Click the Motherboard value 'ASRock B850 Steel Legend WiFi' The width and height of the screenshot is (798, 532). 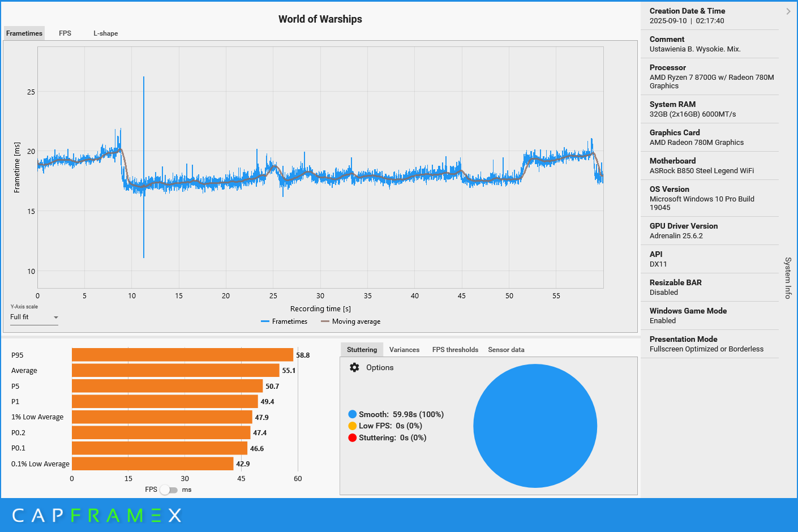(x=702, y=171)
